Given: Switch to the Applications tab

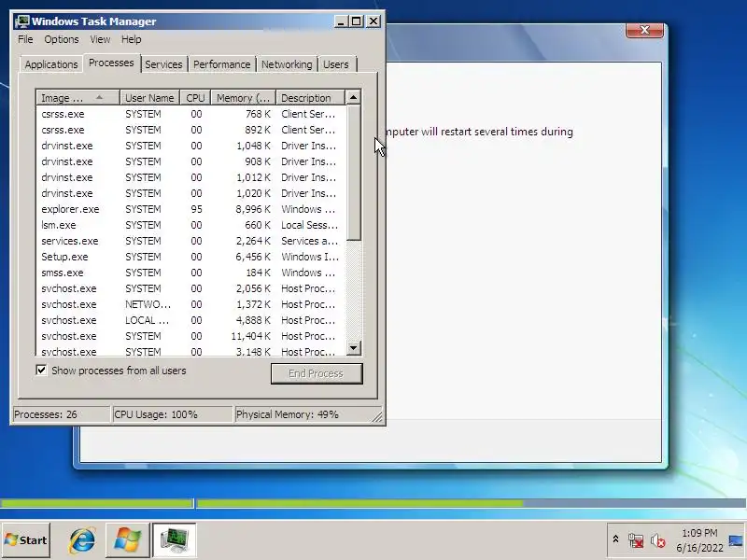Looking at the screenshot, I should click(51, 64).
